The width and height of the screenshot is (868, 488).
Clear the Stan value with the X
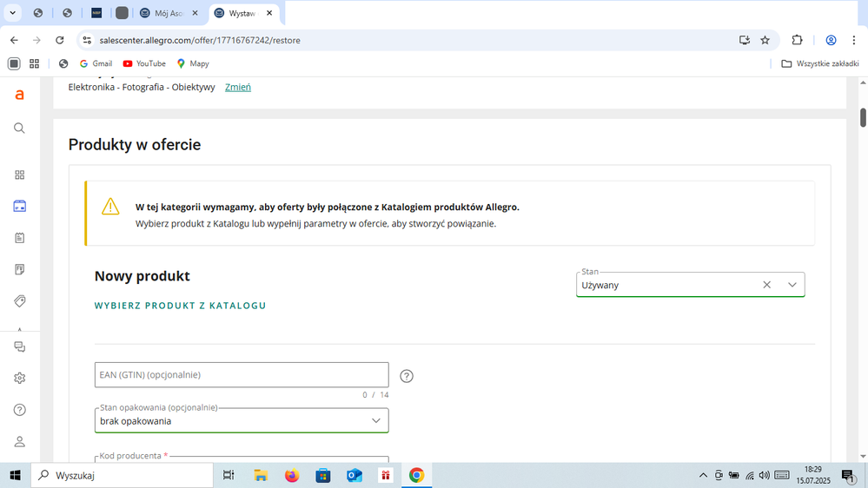[766, 285]
